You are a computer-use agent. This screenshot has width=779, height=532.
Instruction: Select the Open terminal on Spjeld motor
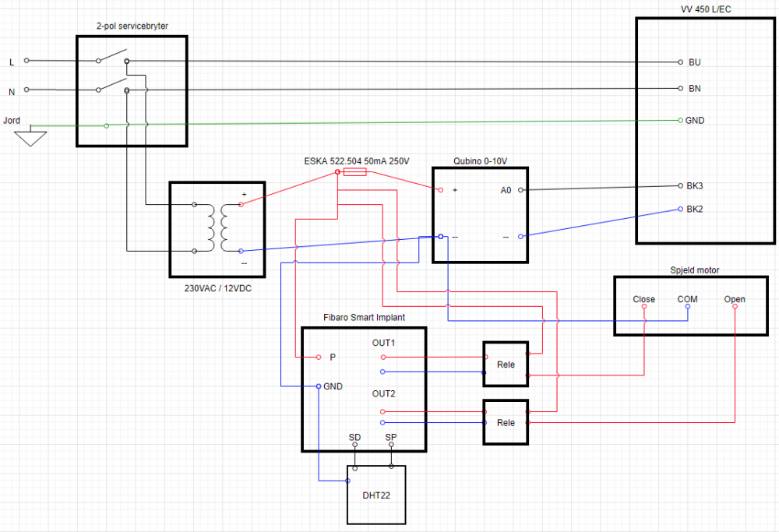(x=735, y=306)
